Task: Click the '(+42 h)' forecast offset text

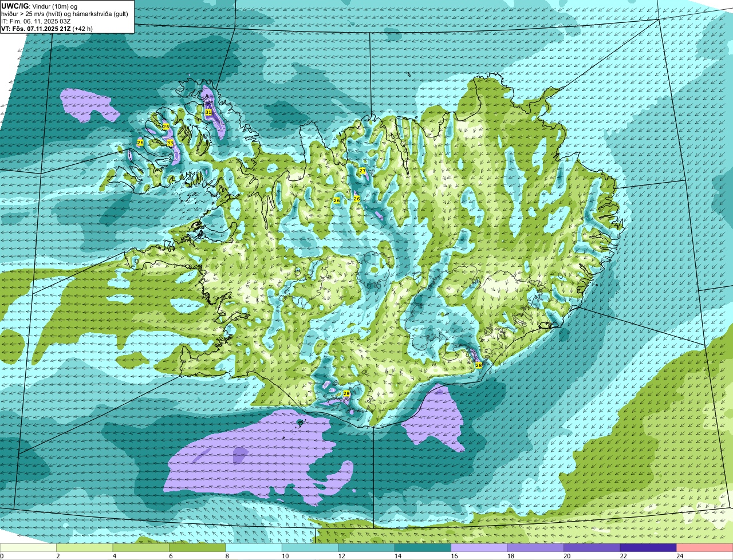Action: tap(82, 29)
